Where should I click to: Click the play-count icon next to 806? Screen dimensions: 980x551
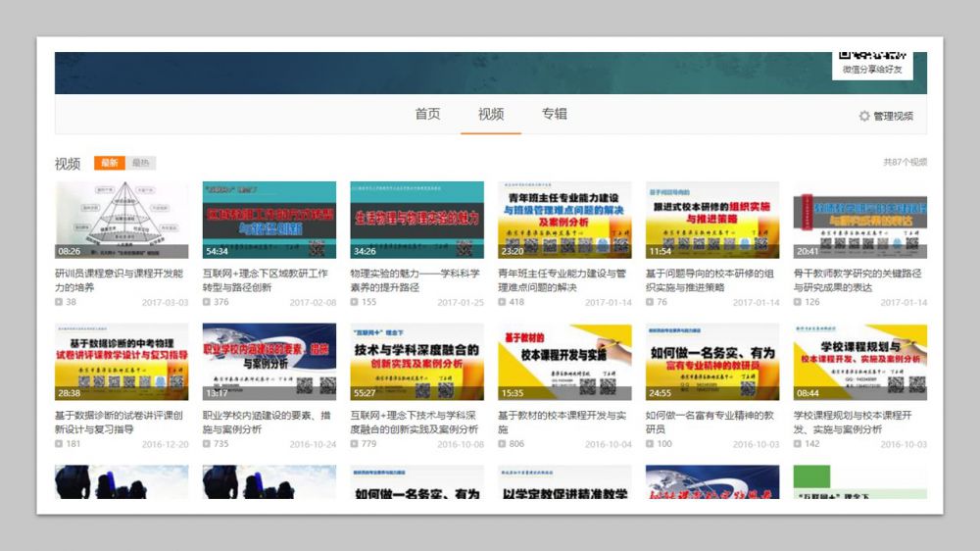point(503,444)
